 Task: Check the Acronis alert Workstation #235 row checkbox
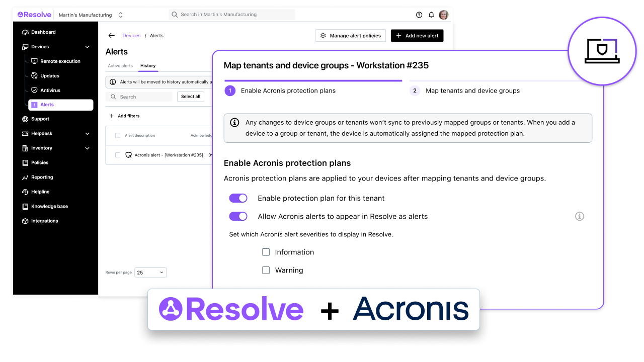coord(118,155)
